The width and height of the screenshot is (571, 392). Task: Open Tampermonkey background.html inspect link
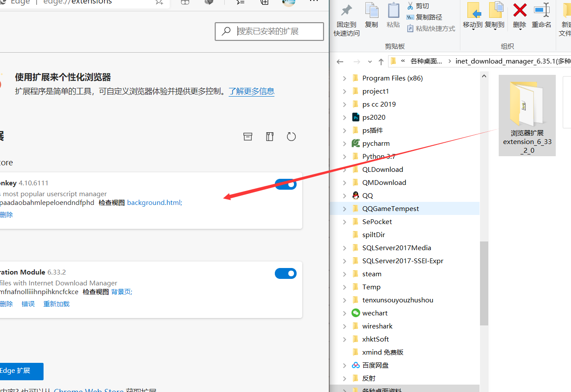point(155,203)
